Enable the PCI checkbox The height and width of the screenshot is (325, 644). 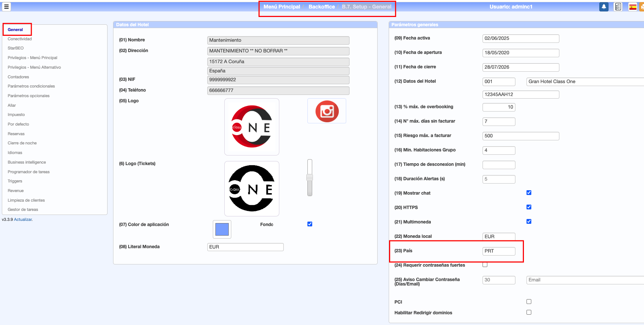point(529,302)
